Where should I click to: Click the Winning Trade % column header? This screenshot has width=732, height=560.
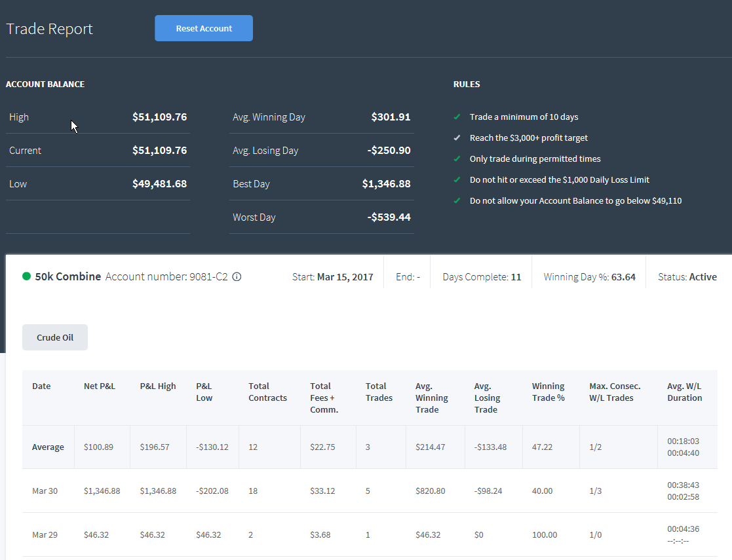[548, 392]
